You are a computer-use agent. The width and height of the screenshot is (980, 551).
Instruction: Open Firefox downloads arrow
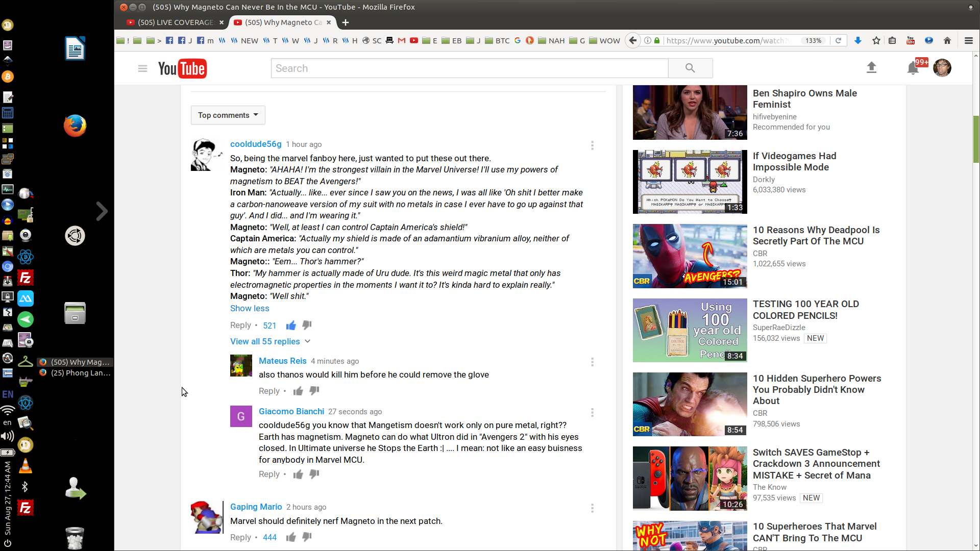(x=858, y=40)
